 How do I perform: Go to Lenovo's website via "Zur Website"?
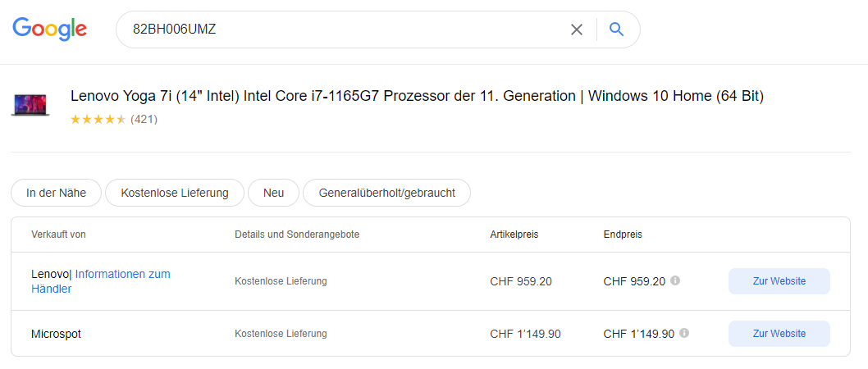click(x=779, y=281)
